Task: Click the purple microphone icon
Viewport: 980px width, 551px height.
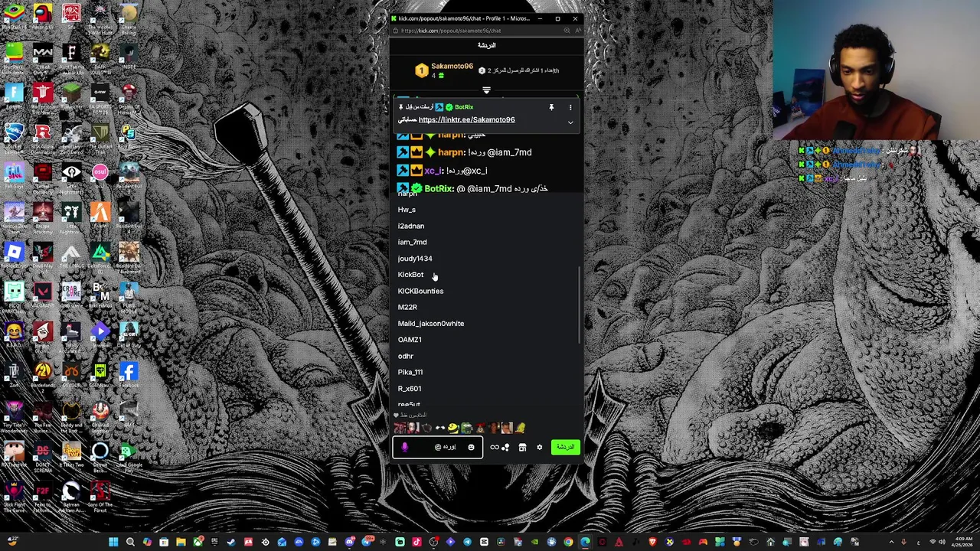Action: (x=405, y=448)
